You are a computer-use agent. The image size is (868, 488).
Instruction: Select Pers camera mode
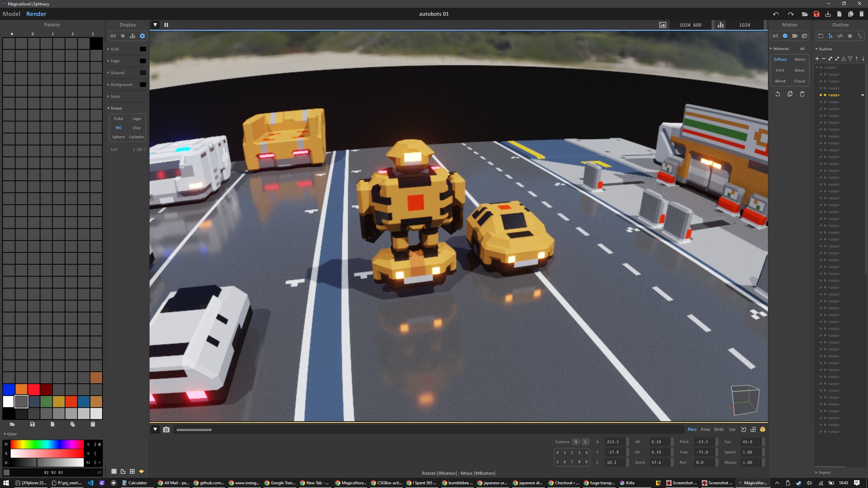point(692,429)
